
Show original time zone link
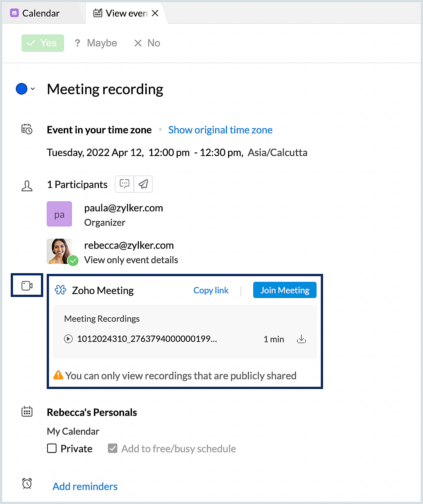click(x=220, y=130)
